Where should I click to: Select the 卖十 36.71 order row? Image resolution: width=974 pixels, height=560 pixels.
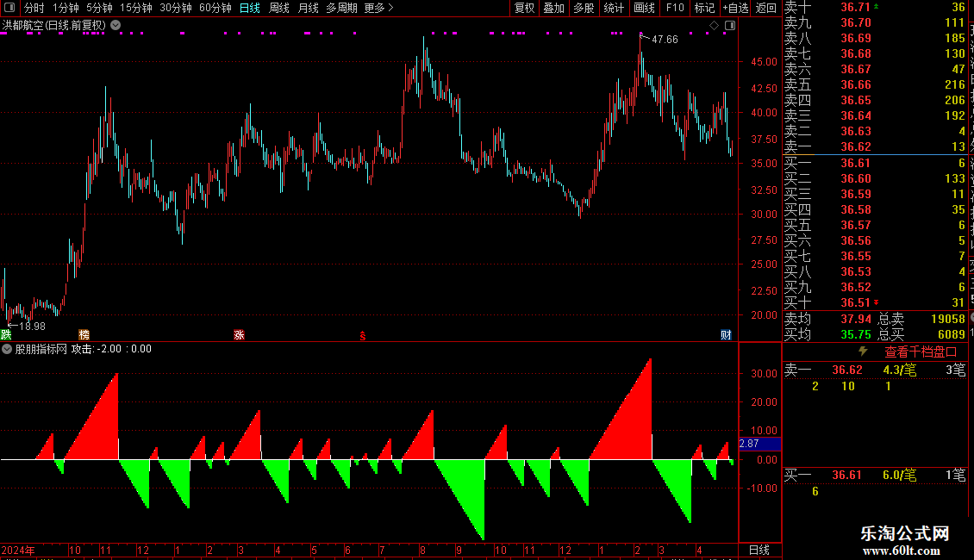pos(875,7)
